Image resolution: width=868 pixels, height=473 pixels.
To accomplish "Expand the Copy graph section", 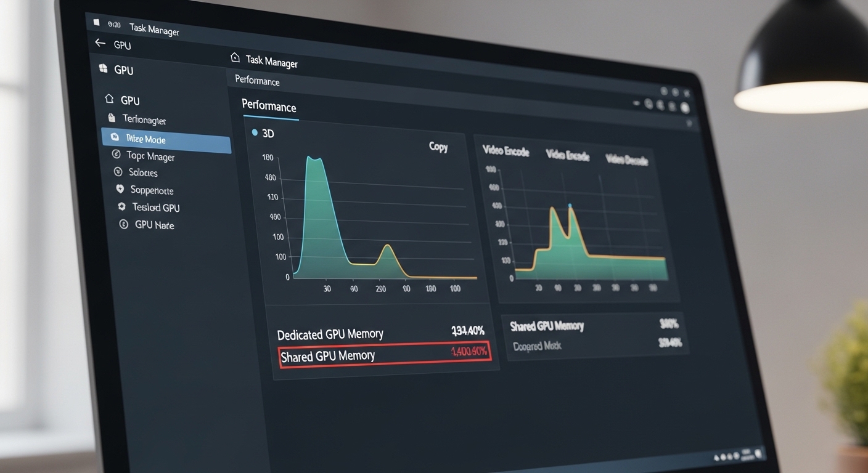I will coord(438,147).
